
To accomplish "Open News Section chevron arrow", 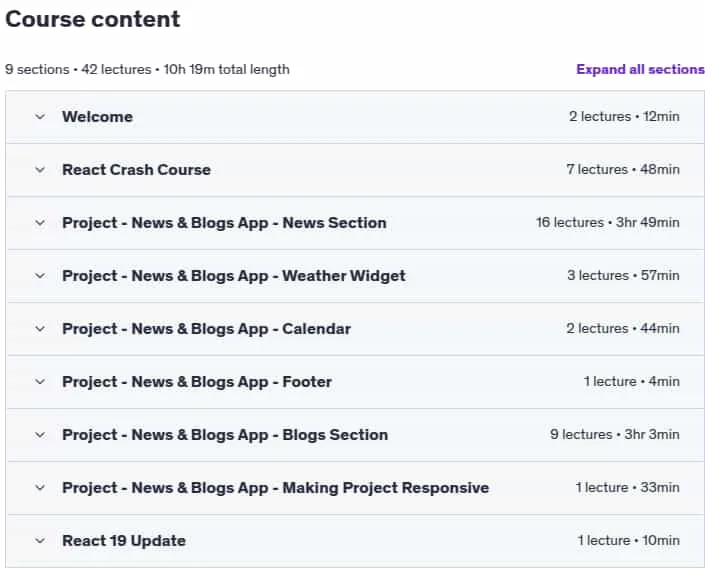I will [40, 223].
